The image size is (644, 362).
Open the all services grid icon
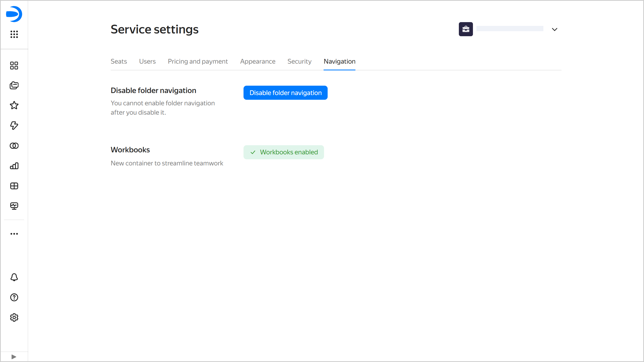coord(14,34)
